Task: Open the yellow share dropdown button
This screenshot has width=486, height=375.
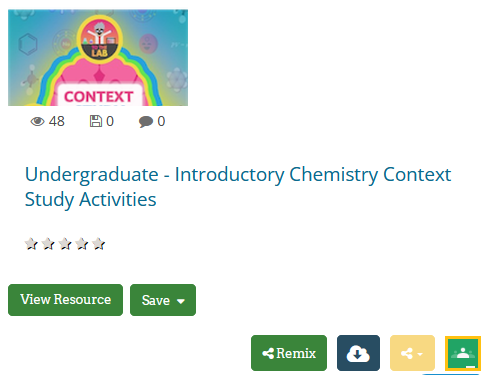Action: pos(412,353)
